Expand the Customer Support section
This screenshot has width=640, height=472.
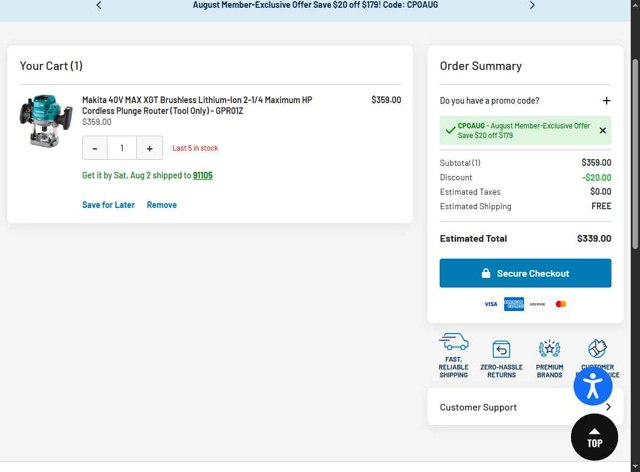click(525, 407)
